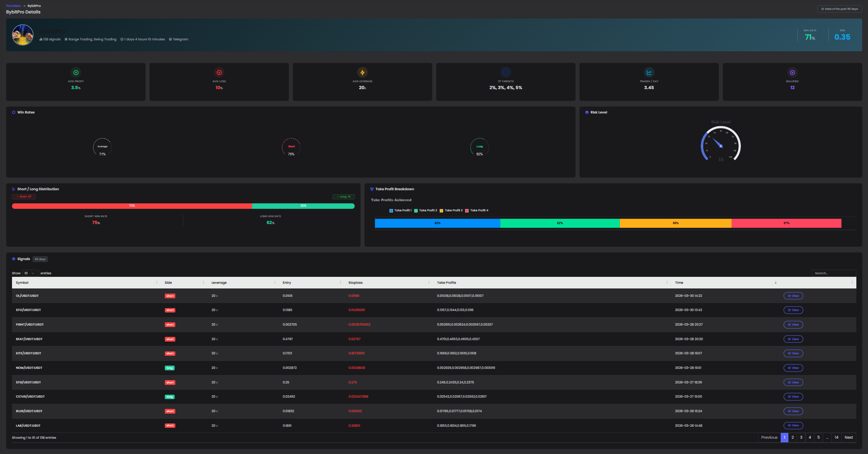Click the Trades per Day chart icon
Image resolution: width=868 pixels, height=454 pixels.
point(649,72)
